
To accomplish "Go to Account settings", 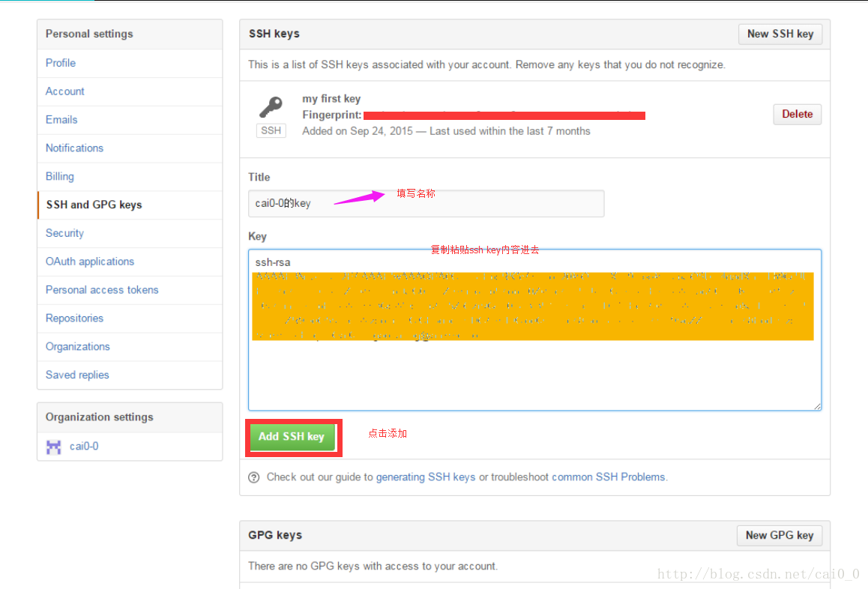I will coord(64,91).
